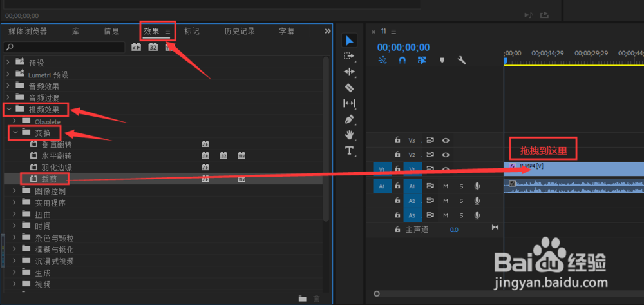Mute track A1 with the M button

pyautogui.click(x=446, y=186)
